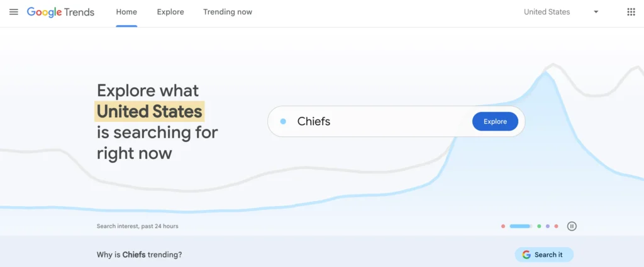Select the first red carousel dot
This screenshot has width=644, height=267.
pos(503,226)
